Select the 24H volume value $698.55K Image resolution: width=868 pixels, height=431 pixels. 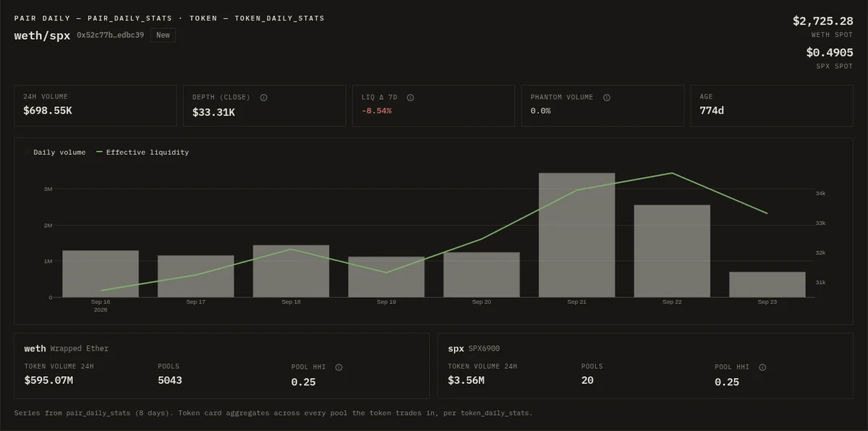pos(48,111)
